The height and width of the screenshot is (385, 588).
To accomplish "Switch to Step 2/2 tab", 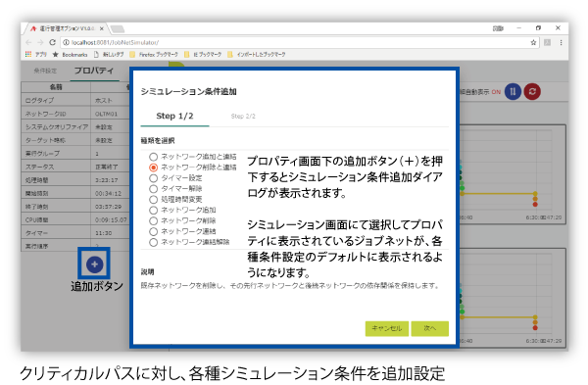I will (x=243, y=117).
